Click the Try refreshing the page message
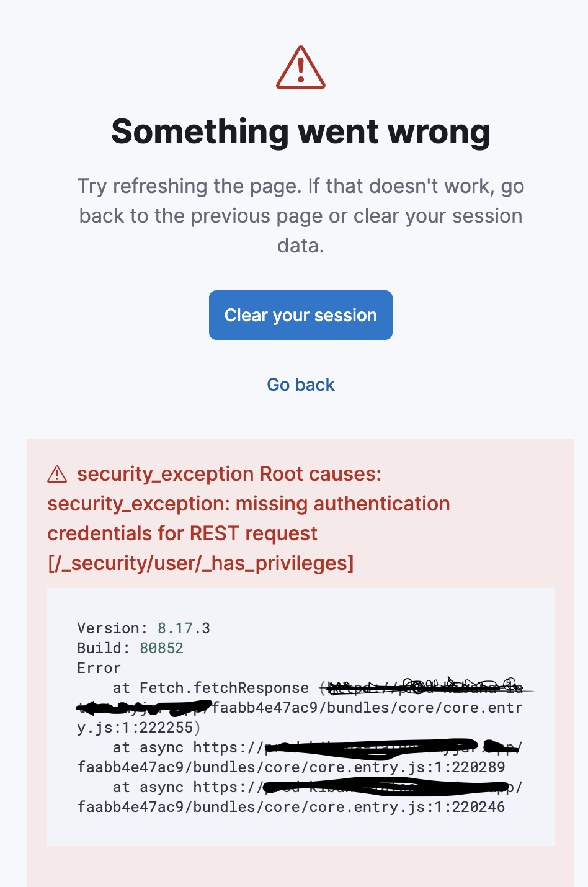 [x=301, y=216]
